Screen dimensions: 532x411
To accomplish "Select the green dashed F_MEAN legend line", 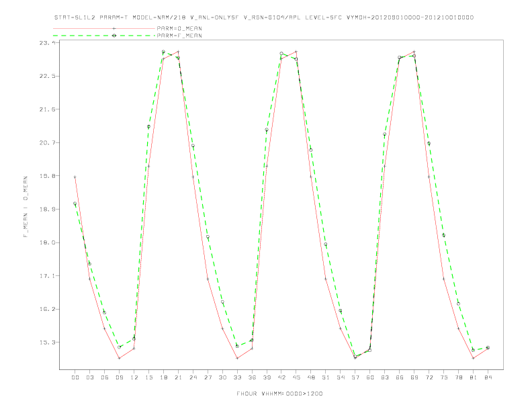I will point(104,36).
